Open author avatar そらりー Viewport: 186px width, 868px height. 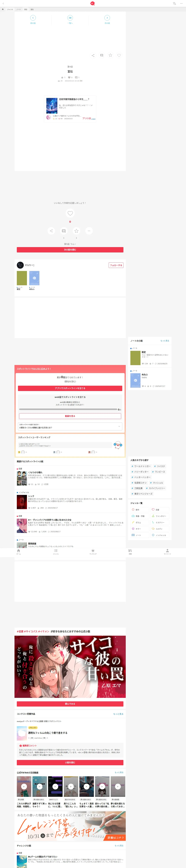coord(20,265)
